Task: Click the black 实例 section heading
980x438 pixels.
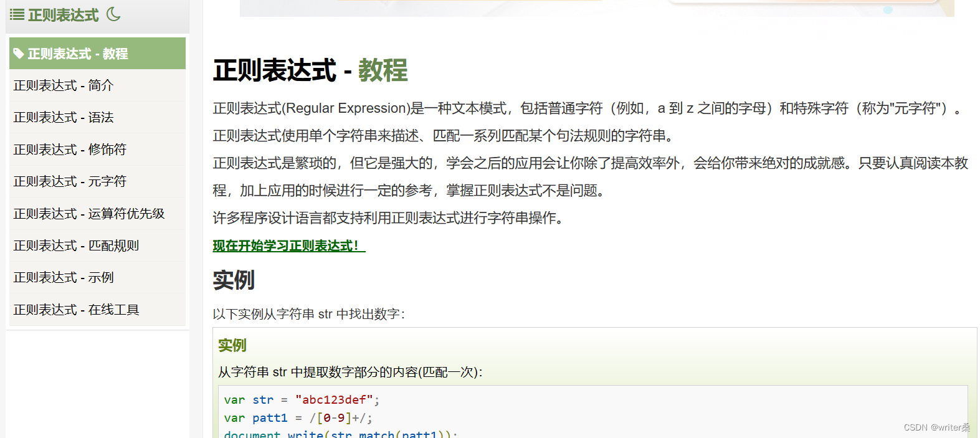Action: click(234, 280)
